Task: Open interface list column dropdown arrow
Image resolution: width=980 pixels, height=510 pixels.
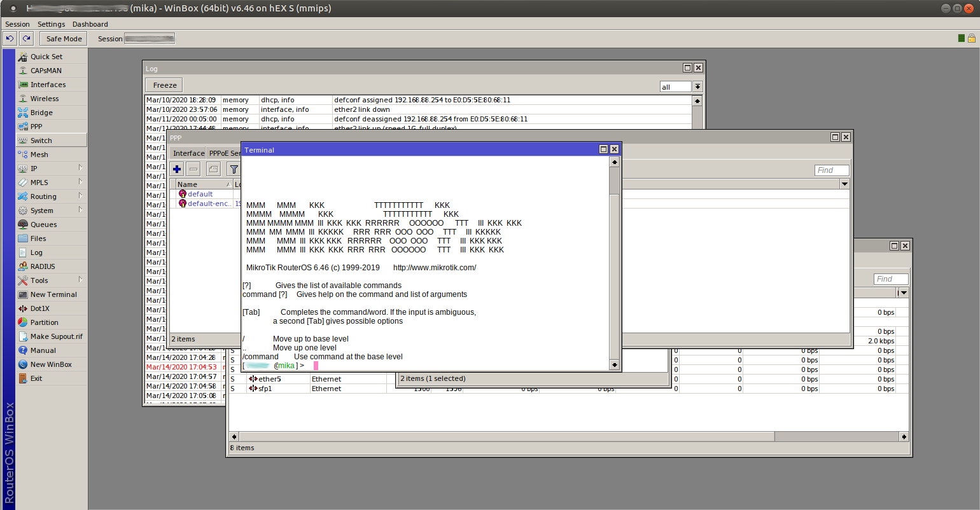Action: [904, 293]
